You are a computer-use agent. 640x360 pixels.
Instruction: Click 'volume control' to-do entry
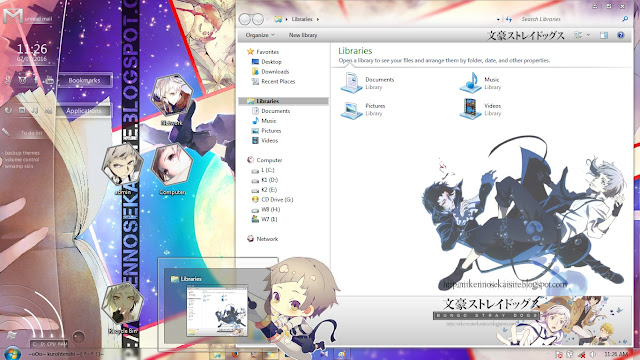tap(22, 160)
